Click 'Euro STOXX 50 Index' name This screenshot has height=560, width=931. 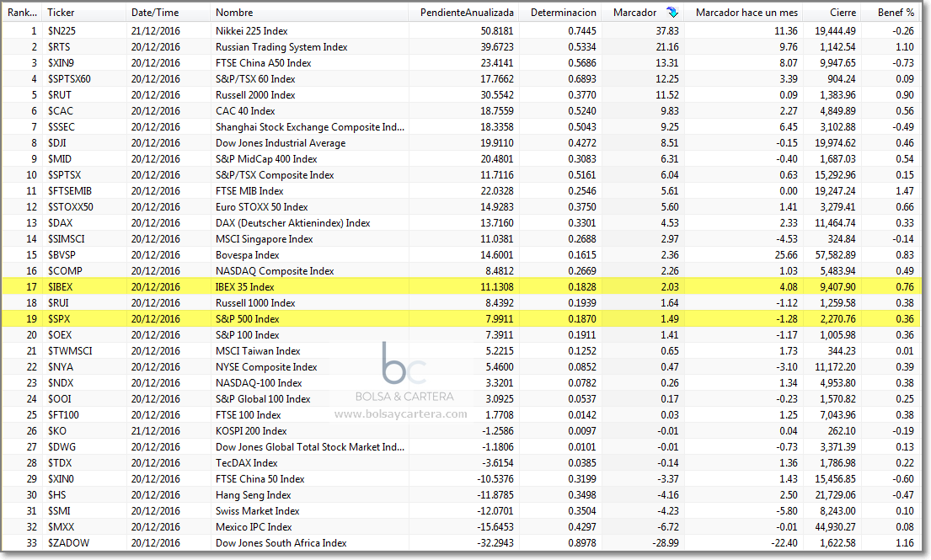coord(262,207)
